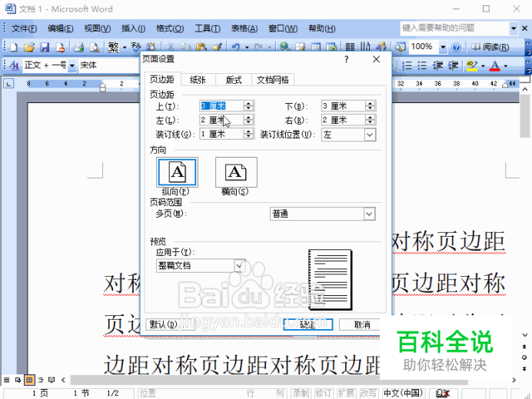532x399 pixels.
Task: Click the Research binoculars icon
Action: 151,47
